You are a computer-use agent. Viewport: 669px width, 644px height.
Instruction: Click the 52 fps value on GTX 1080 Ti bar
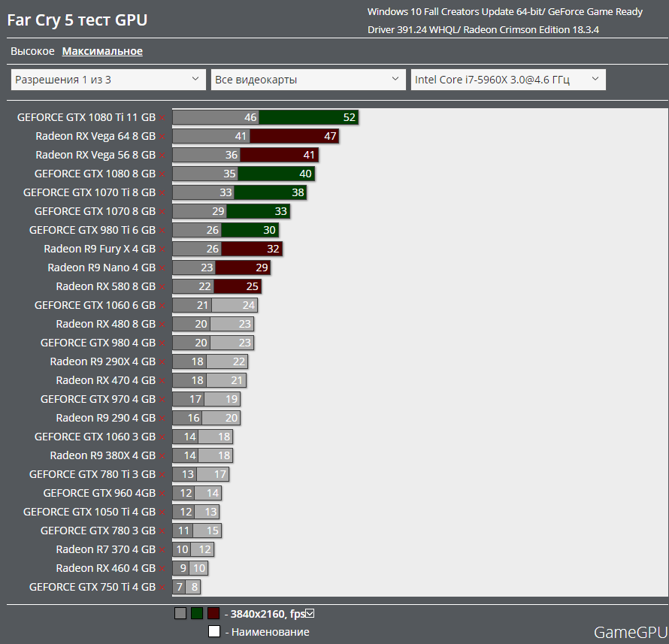pyautogui.click(x=349, y=117)
